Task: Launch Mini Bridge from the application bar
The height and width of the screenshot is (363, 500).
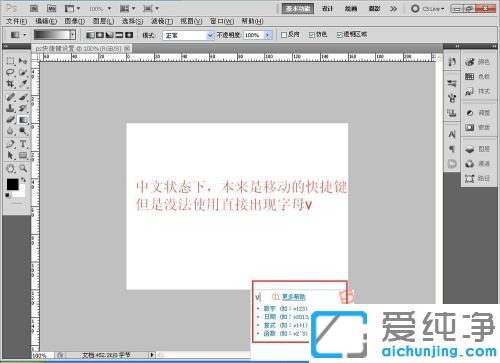Action: [51, 8]
